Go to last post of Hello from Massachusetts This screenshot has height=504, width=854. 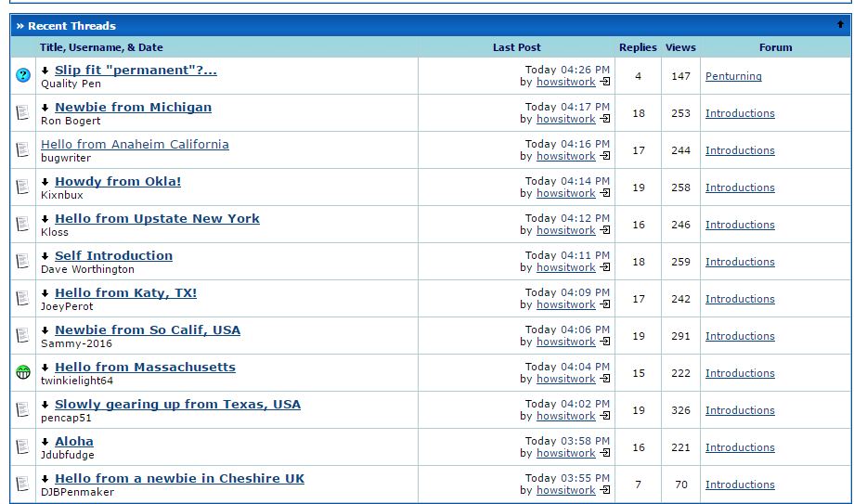pos(605,378)
